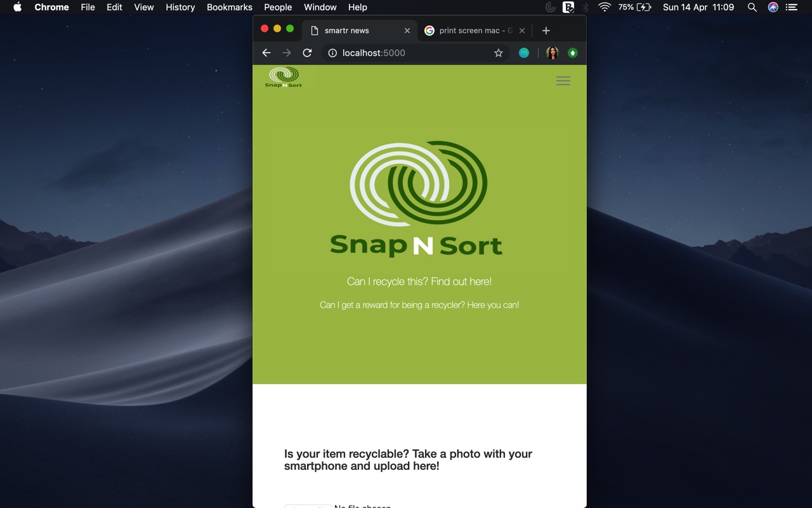
Task: Switch to the print screen mac tab
Action: 475,30
